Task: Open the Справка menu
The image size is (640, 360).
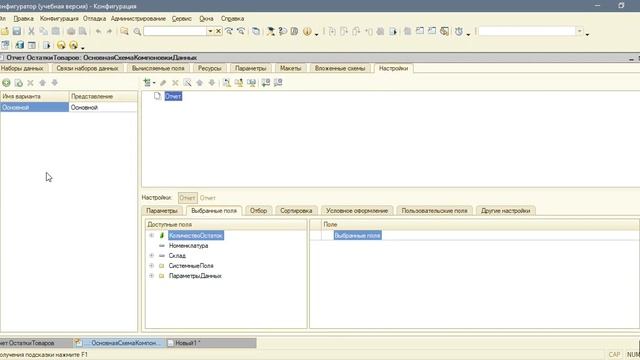Action: (233, 18)
